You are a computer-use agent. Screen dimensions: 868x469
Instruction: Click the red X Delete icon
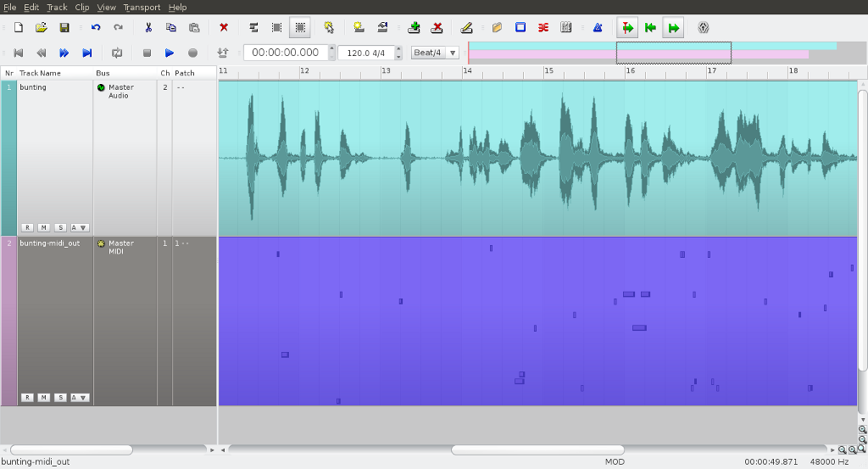point(224,27)
